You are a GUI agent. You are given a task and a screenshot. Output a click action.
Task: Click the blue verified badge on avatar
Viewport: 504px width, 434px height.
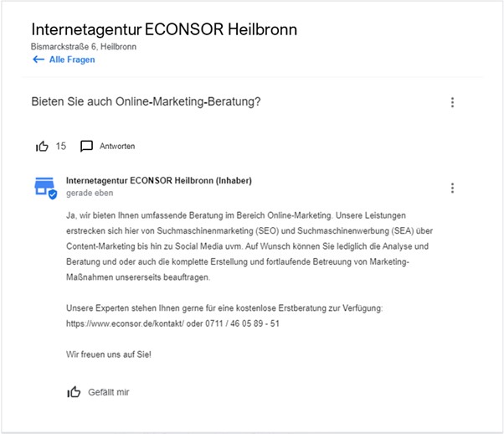click(x=53, y=194)
